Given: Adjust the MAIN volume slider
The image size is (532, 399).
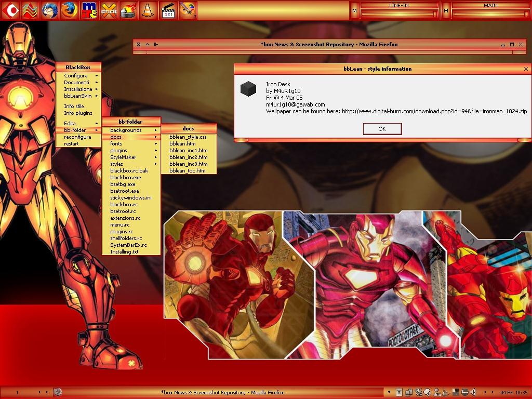Looking at the screenshot, I should (490, 14).
